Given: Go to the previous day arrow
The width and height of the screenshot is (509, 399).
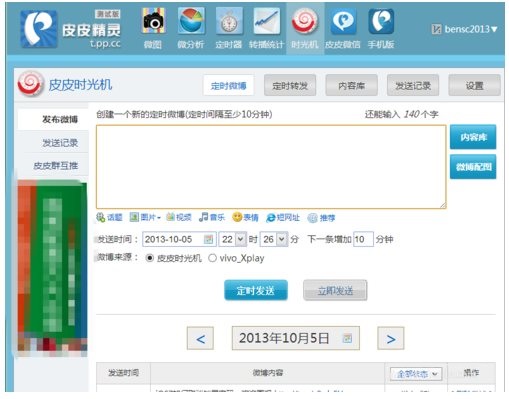Looking at the screenshot, I should [200, 338].
